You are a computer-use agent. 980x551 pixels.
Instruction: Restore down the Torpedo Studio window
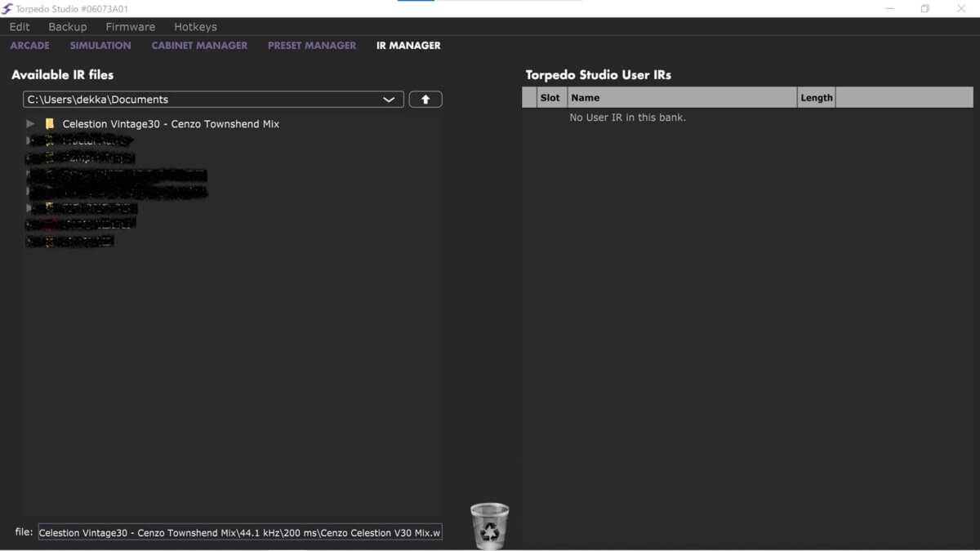pyautogui.click(x=925, y=9)
